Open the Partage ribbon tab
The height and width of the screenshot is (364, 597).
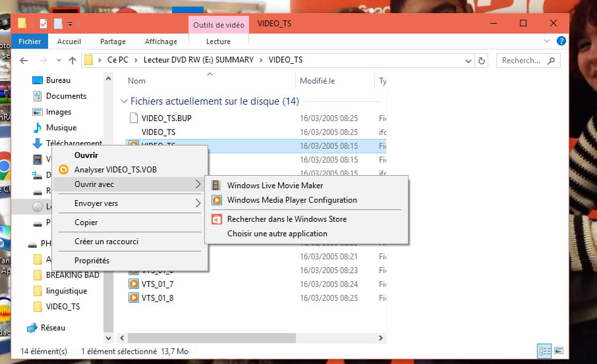(113, 41)
